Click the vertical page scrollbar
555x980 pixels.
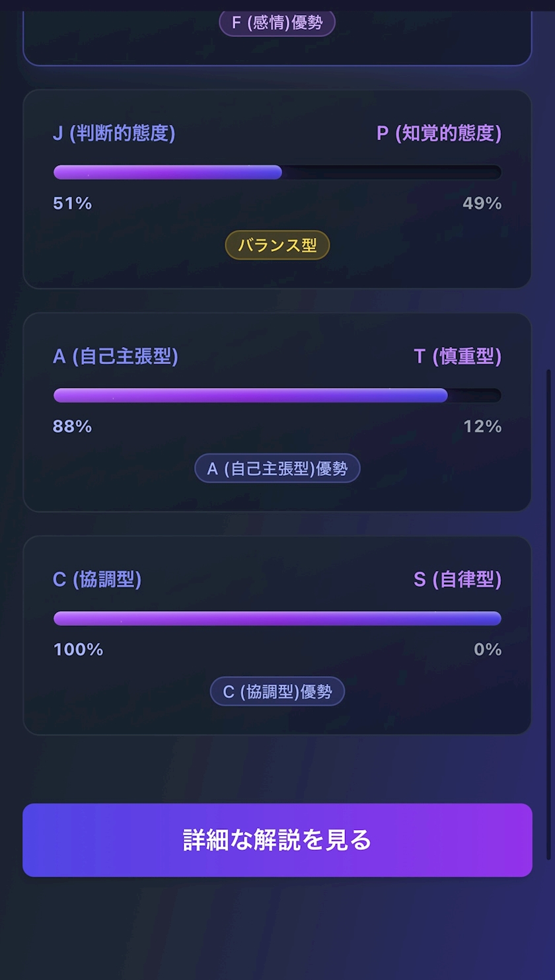pyautogui.click(x=548, y=615)
